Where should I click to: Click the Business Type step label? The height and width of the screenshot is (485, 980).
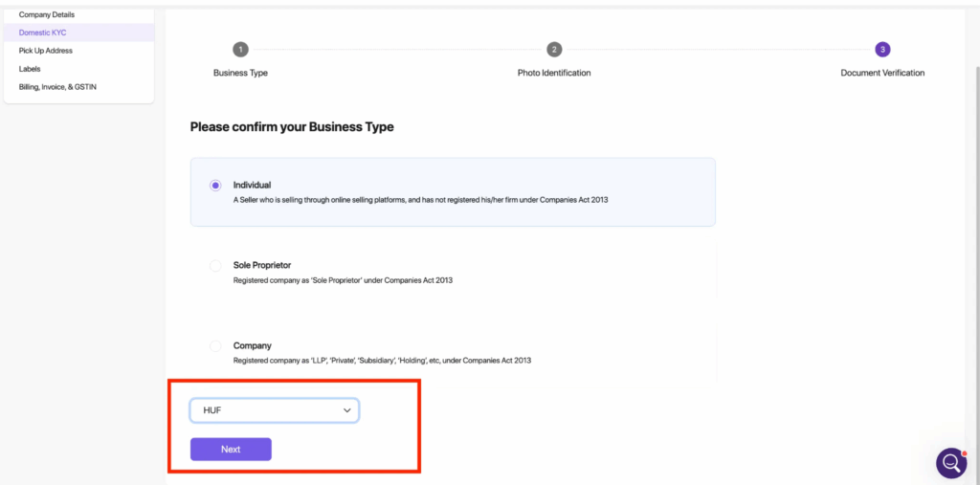click(240, 73)
